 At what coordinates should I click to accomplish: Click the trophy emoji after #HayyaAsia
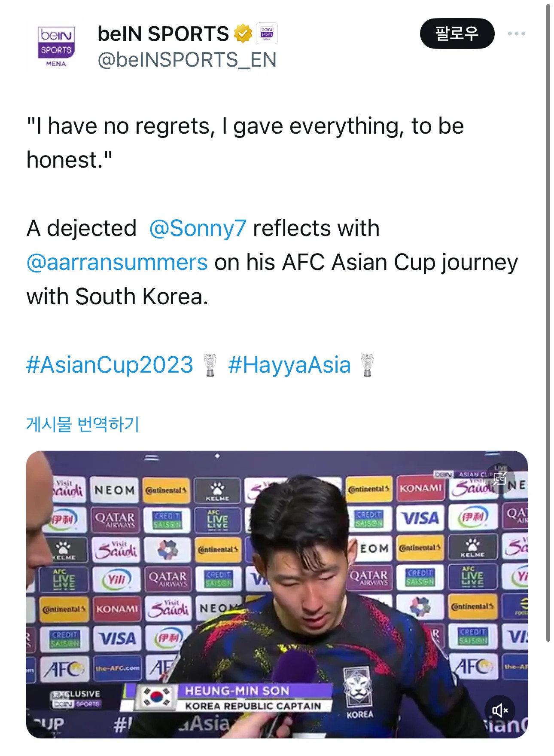367,365
